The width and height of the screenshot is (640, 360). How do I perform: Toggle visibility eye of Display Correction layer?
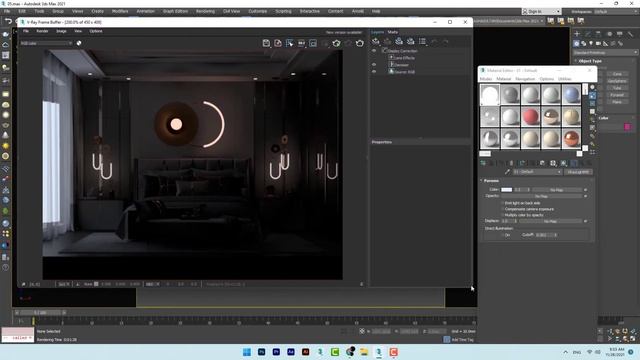374,51
